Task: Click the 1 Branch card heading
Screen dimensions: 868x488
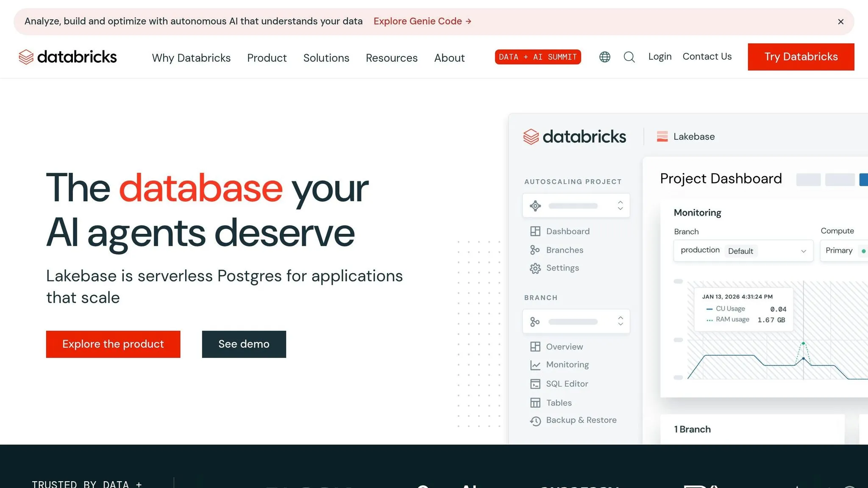Action: click(692, 429)
